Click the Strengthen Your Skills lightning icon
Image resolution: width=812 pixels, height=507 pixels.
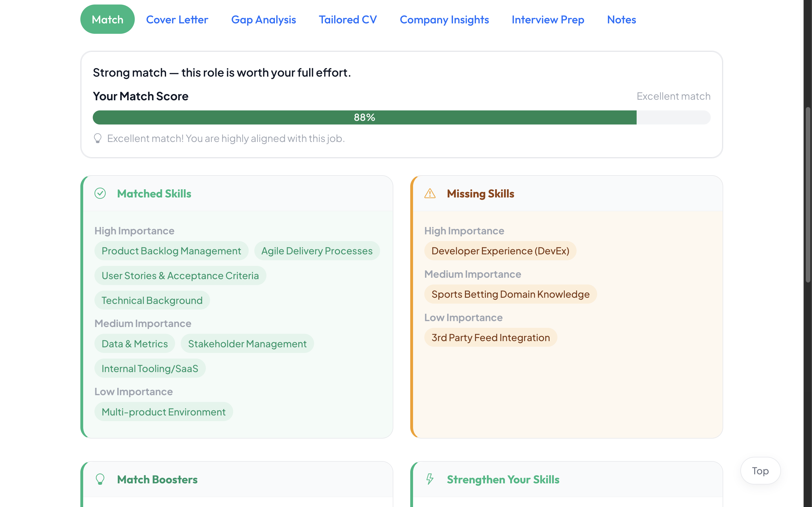click(x=430, y=479)
